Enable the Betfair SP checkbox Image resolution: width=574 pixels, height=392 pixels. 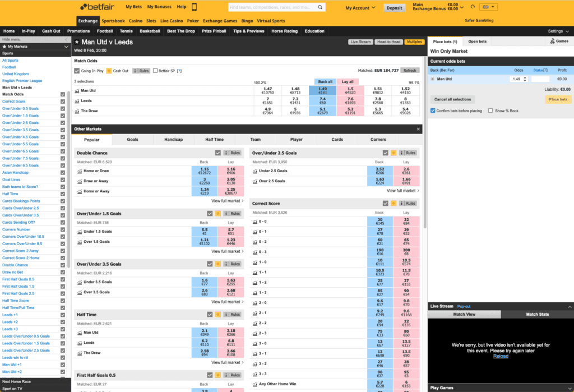point(155,71)
